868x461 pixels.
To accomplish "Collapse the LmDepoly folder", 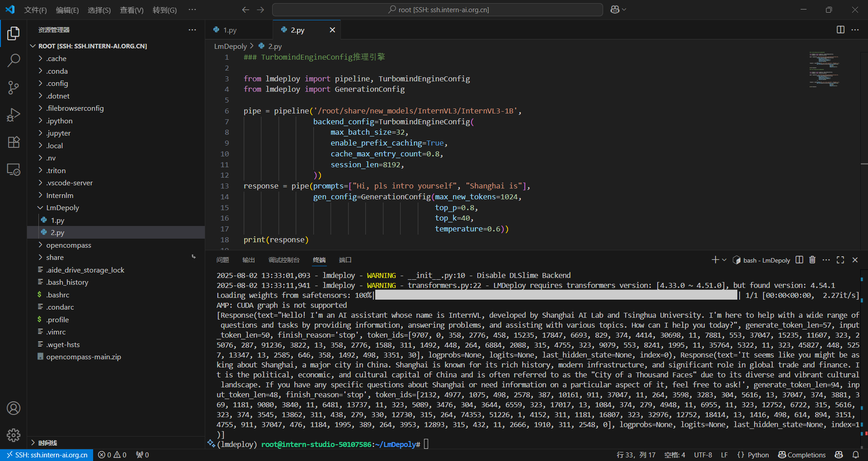I will pos(116,207).
